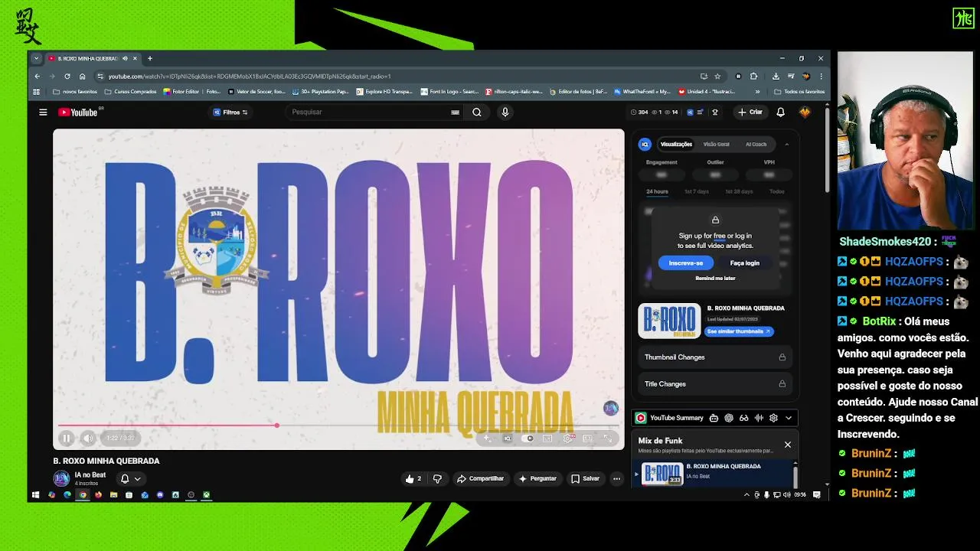The width and height of the screenshot is (980, 551).
Task: Open YouTube notifications bell
Action: click(x=780, y=112)
